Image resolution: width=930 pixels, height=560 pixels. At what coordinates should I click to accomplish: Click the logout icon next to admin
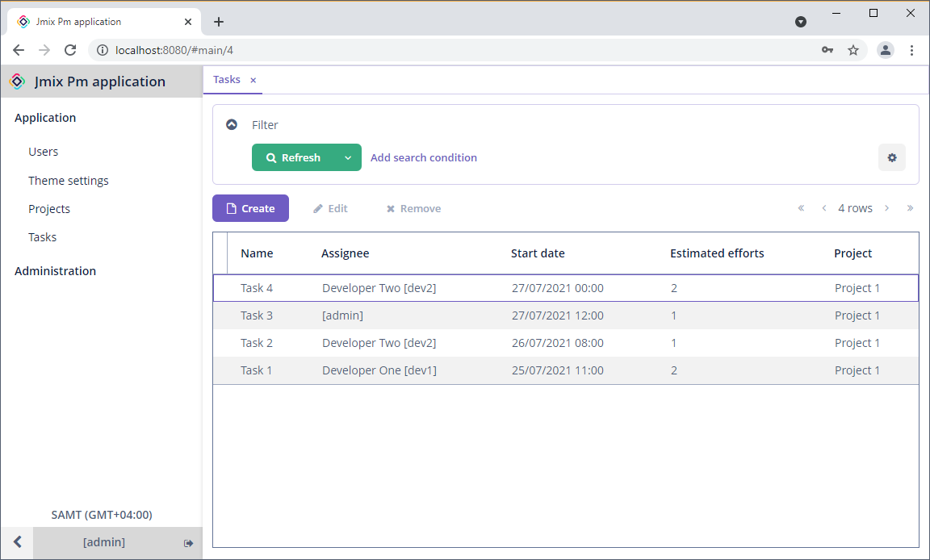[x=188, y=543]
